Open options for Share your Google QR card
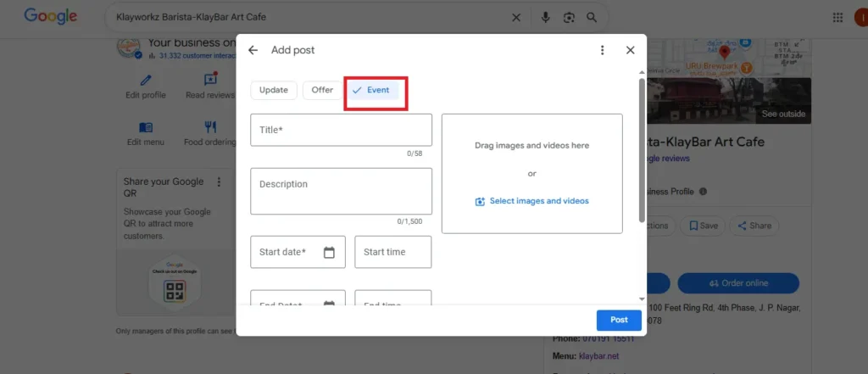The height and width of the screenshot is (374, 868). 219,181
